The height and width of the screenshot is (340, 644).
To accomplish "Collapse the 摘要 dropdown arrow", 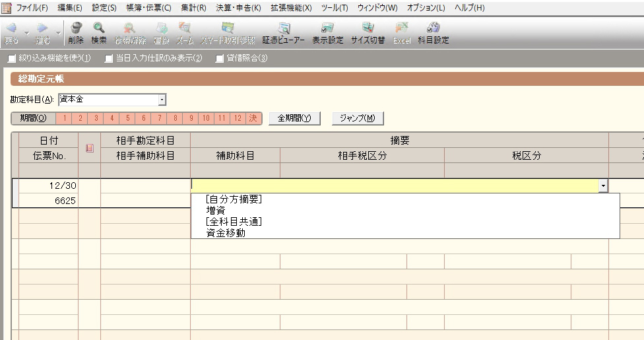I will (603, 186).
